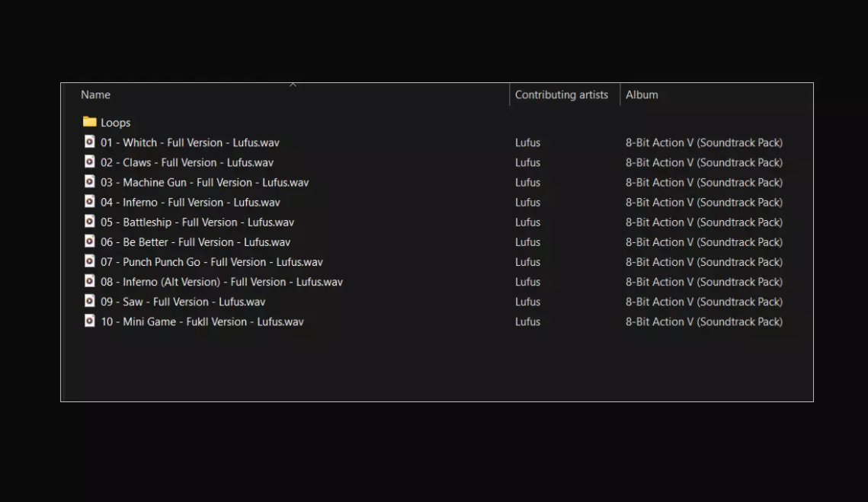The width and height of the screenshot is (868, 502).
Task: Click album 8-Bit Action V in 01 - Whitch row
Action: click(704, 142)
